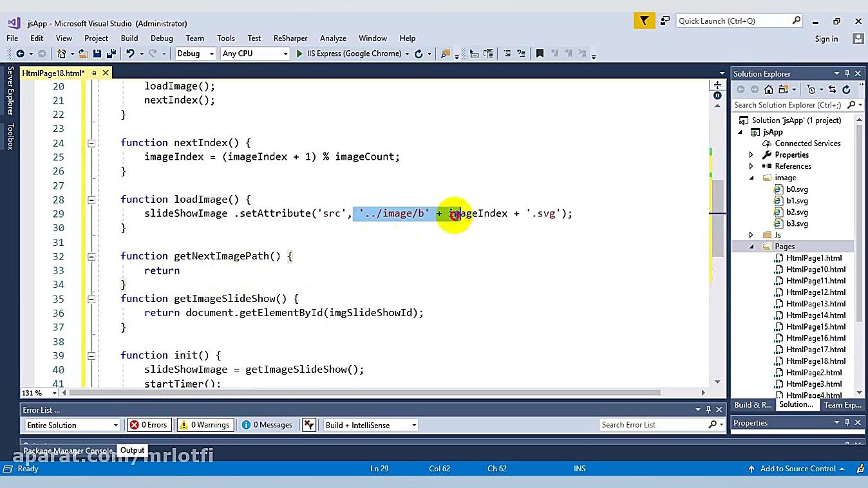This screenshot has height=488, width=868.
Task: Open the Toolbox side tab
Action: click(x=10, y=136)
